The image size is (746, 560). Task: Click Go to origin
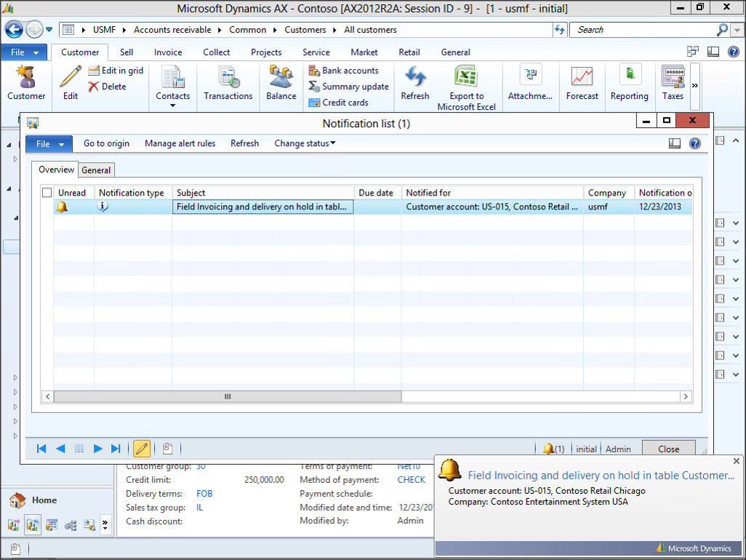point(106,143)
